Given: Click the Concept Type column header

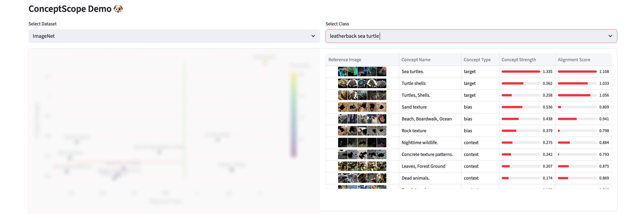Looking at the screenshot, I should (477, 60).
